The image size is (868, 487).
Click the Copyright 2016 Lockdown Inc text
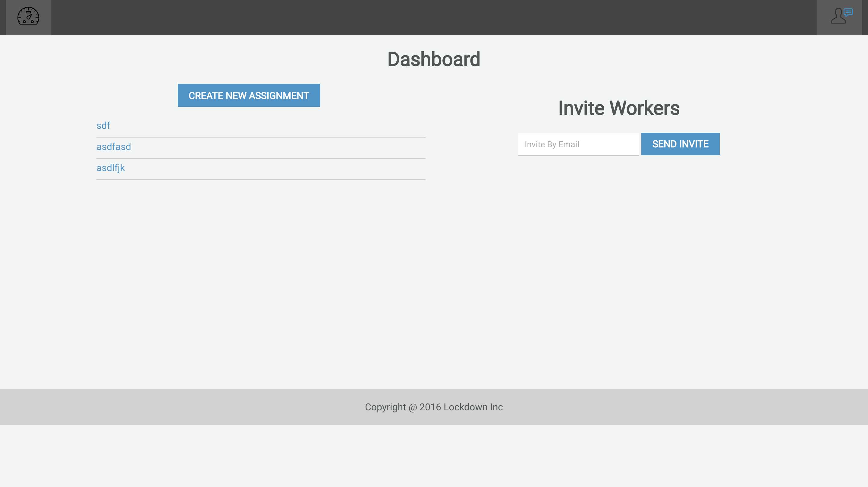pos(434,407)
